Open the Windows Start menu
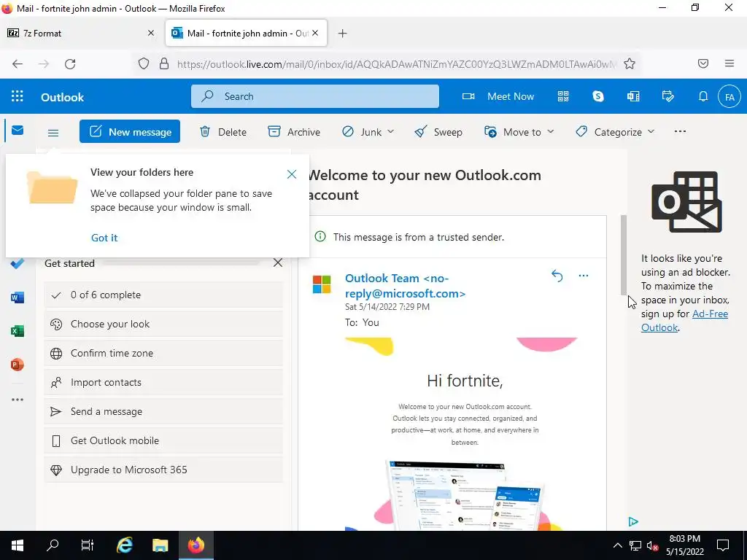 18,545
